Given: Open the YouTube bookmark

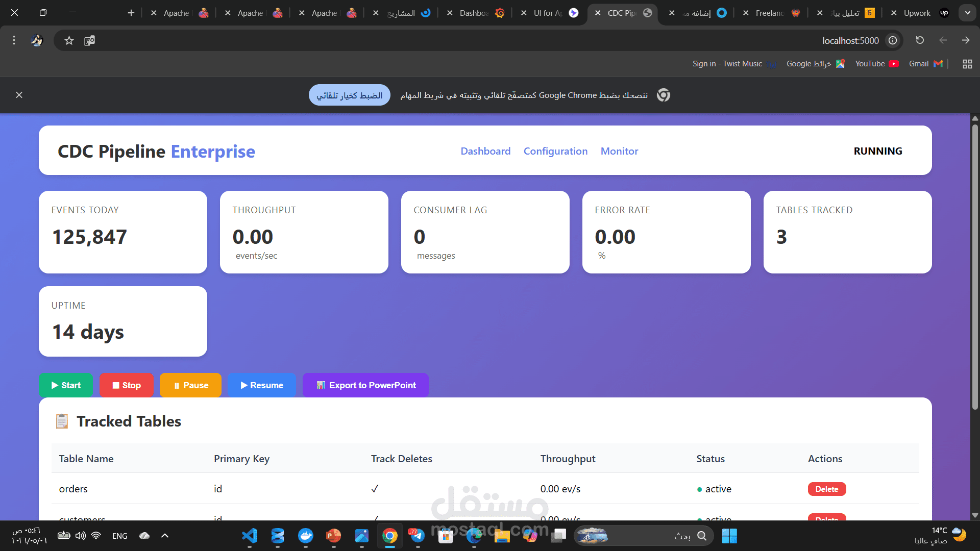Looking at the screenshot, I should click(x=877, y=64).
